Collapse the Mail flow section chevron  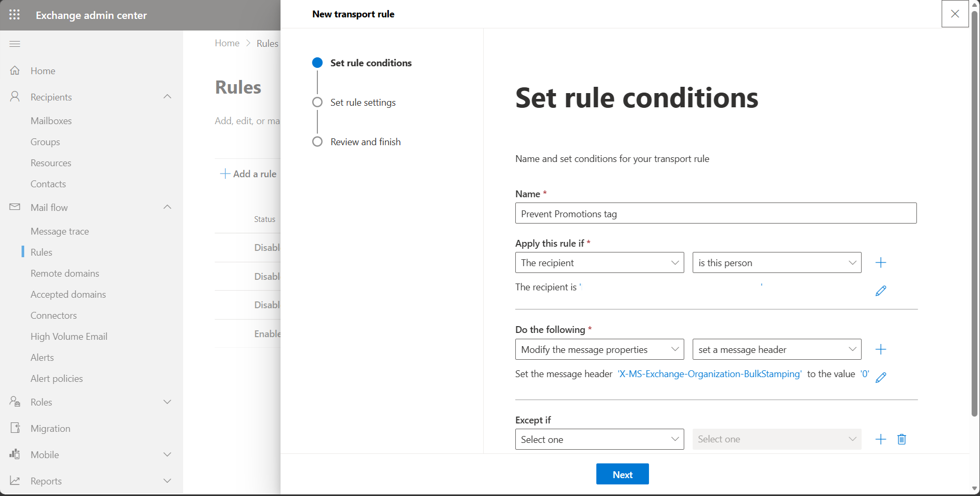tap(167, 207)
